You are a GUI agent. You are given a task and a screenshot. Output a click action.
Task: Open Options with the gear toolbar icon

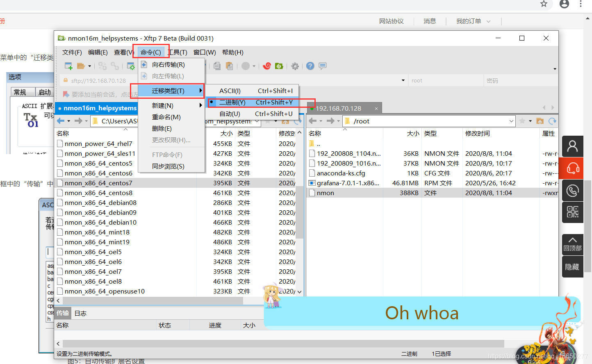tap(295, 66)
